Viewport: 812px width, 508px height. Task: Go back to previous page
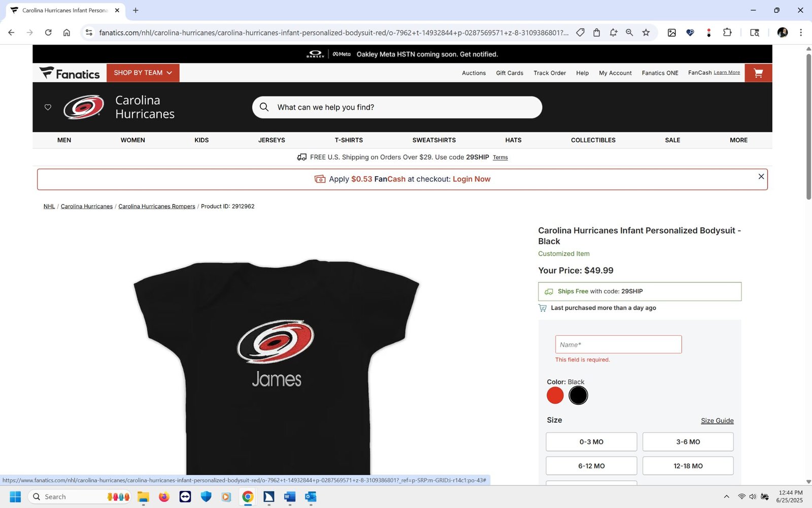click(x=11, y=33)
